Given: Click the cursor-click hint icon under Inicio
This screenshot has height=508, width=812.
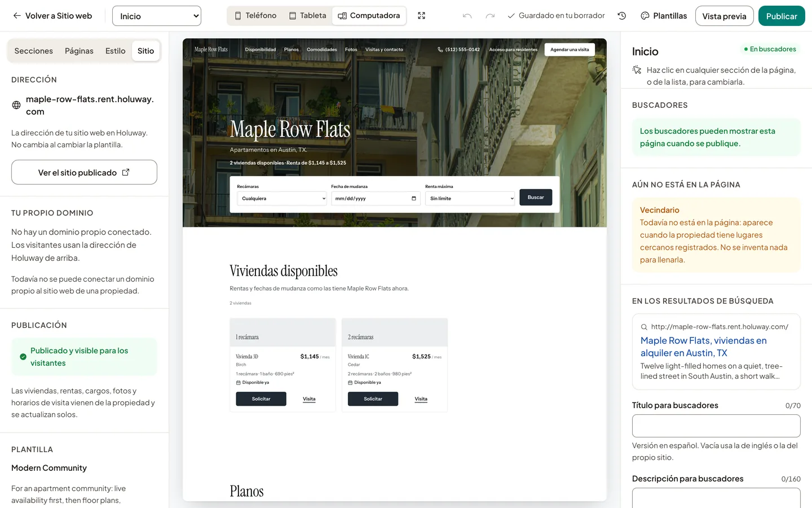Looking at the screenshot, I should [x=637, y=70].
